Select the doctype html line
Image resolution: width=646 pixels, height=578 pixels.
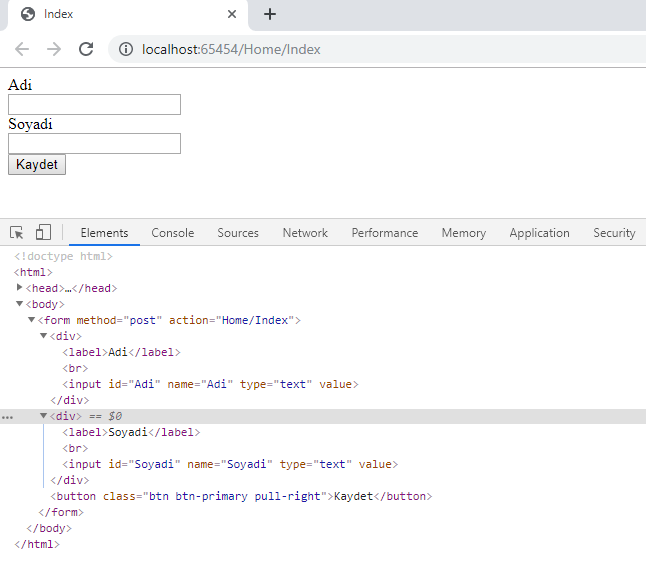pyautogui.click(x=63, y=256)
